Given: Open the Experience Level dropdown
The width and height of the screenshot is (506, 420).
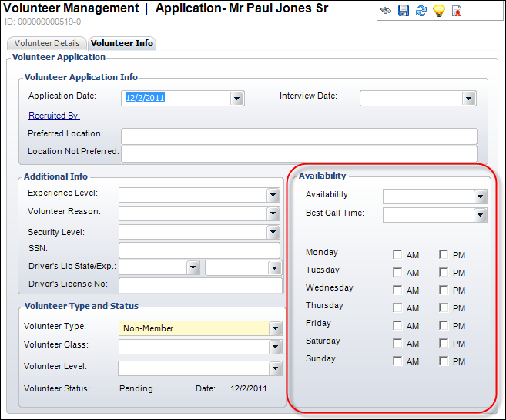Looking at the screenshot, I should (x=273, y=195).
